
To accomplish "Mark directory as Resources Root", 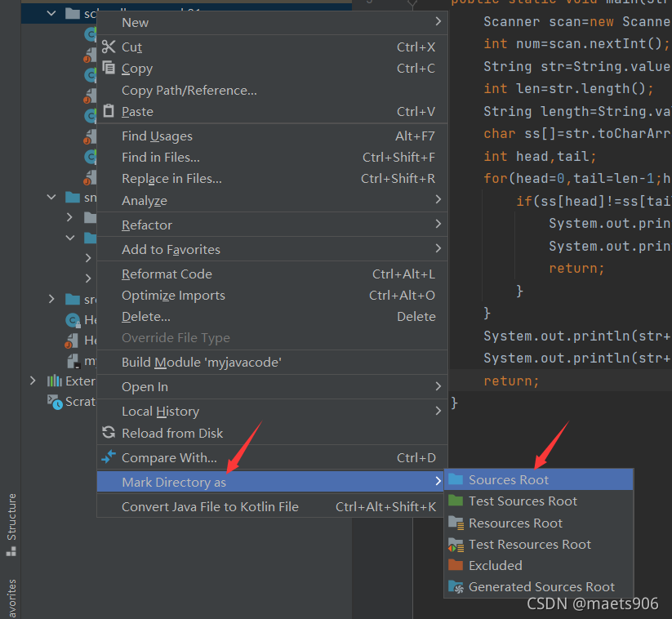I will [539, 523].
